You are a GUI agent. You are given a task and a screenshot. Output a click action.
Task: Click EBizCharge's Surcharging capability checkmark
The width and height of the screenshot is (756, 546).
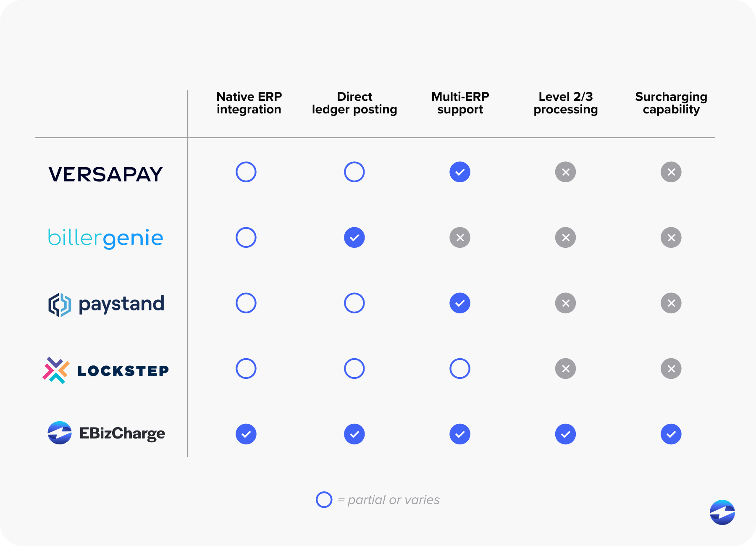pyautogui.click(x=671, y=434)
